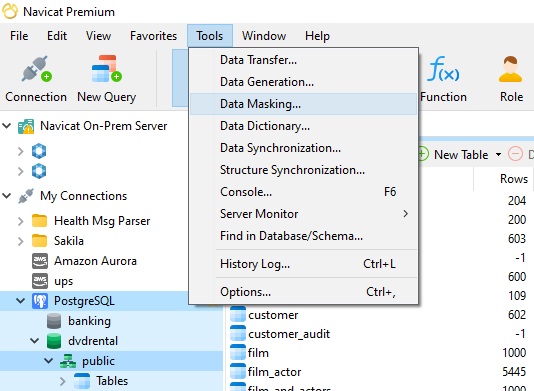Click the film table icon
Screen dimensions: 534x391
238,353
